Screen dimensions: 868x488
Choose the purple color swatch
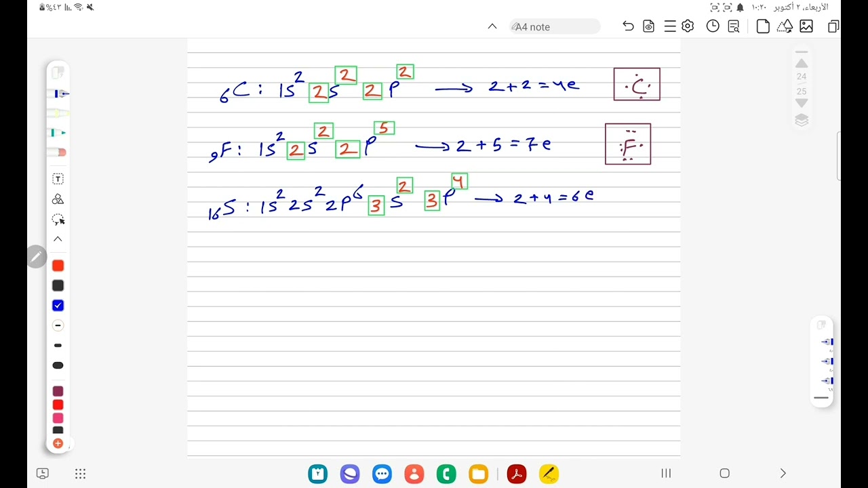[58, 391]
